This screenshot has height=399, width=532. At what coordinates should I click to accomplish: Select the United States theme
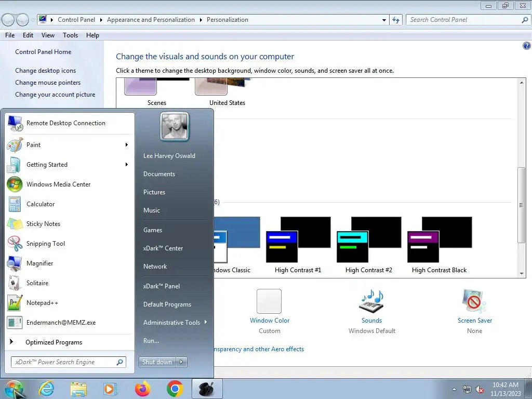[227, 91]
